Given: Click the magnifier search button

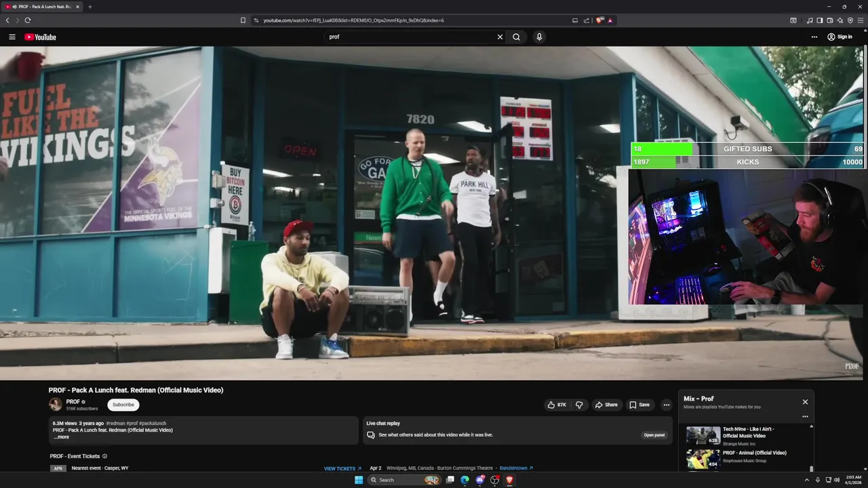Looking at the screenshot, I should pos(517,37).
